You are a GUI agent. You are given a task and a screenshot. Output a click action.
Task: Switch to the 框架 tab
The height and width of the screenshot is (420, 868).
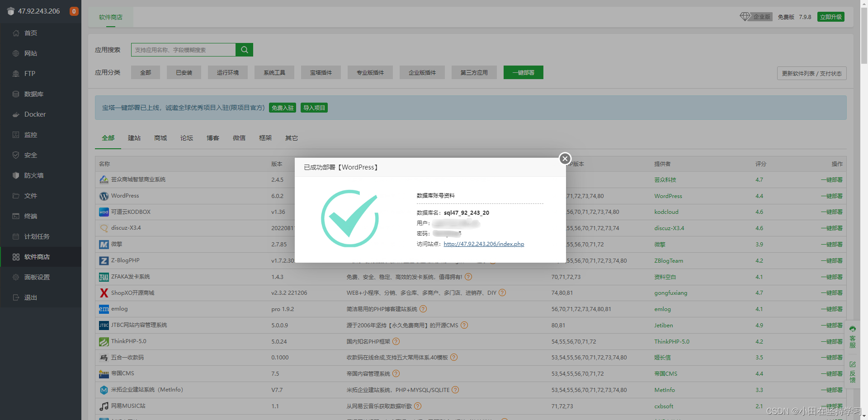[265, 138]
